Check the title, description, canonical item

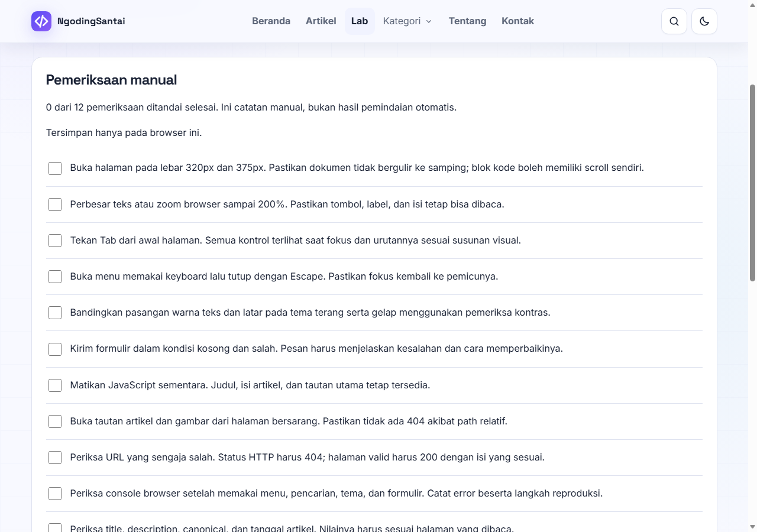click(55, 528)
